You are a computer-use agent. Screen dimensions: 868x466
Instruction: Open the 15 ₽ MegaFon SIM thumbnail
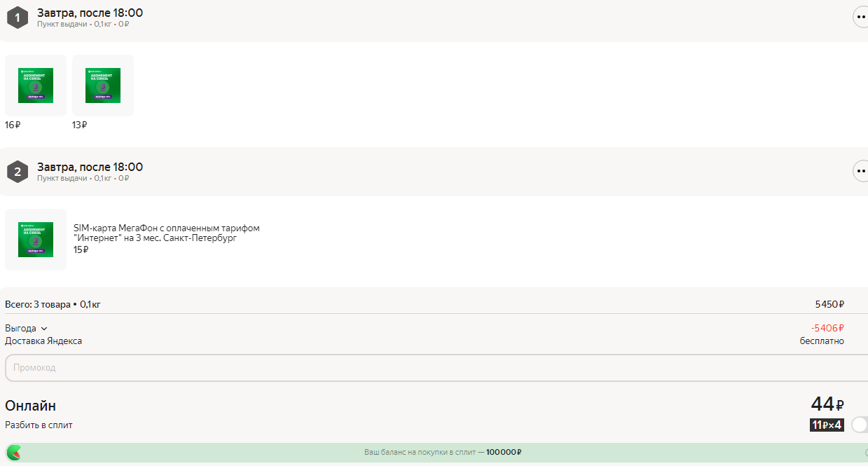pos(36,240)
